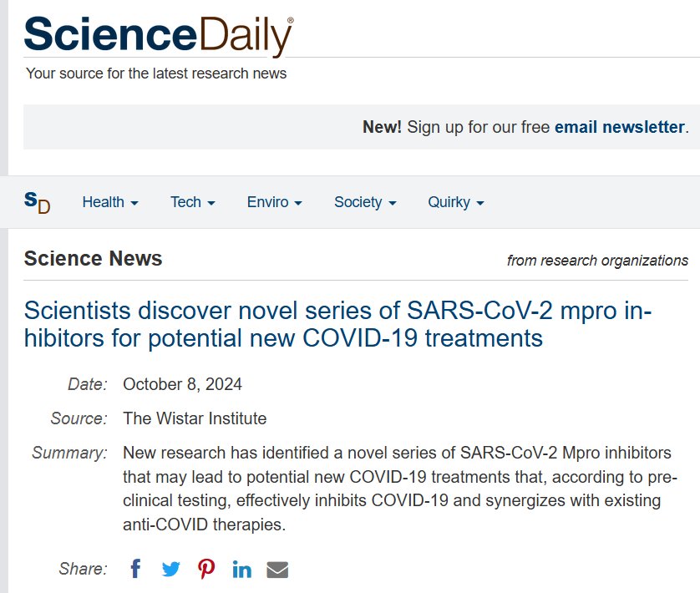Click 'from research organizations' label
Viewport: 700px width, 593px height.
[x=597, y=261]
